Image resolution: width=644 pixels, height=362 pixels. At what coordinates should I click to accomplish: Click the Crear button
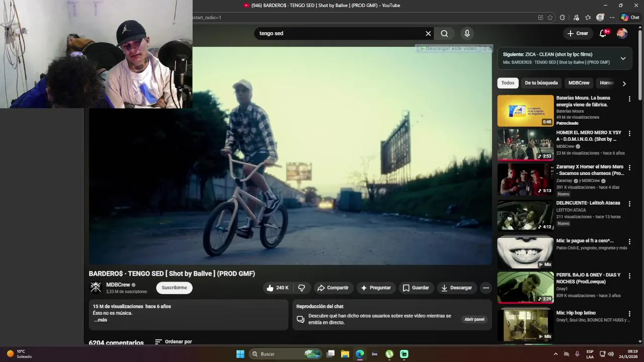(x=578, y=34)
